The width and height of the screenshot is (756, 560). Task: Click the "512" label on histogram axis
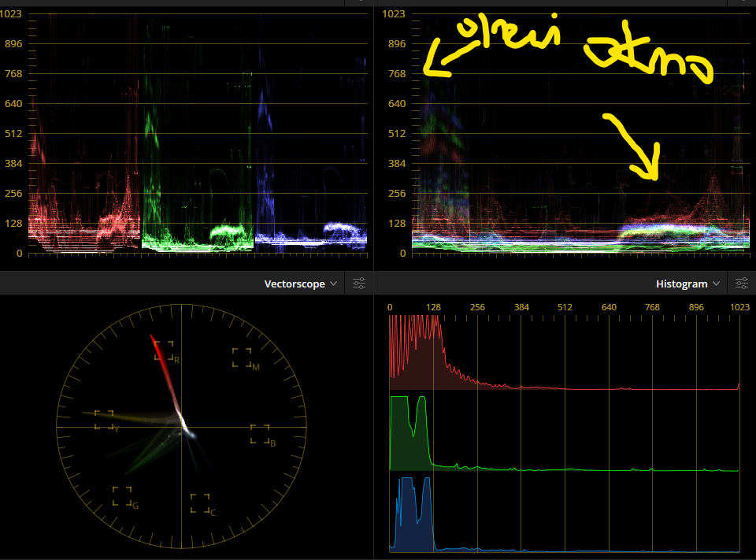[x=565, y=307]
